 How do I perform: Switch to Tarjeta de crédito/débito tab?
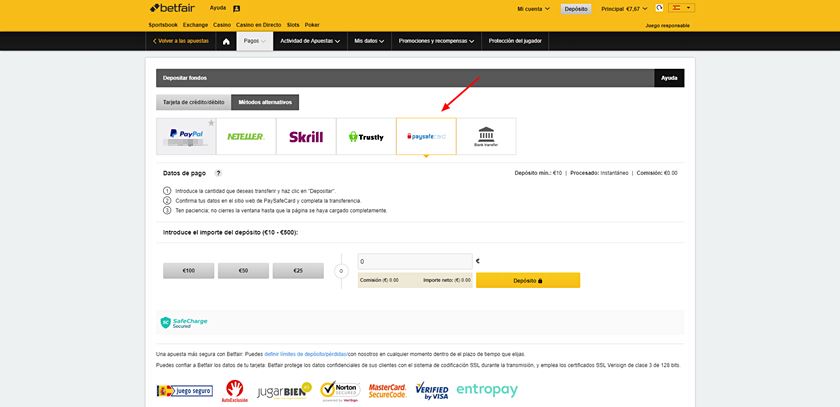(193, 102)
